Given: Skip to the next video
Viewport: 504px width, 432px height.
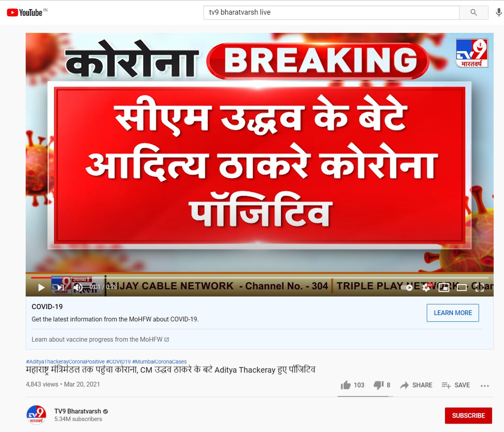Looking at the screenshot, I should [x=60, y=287].
